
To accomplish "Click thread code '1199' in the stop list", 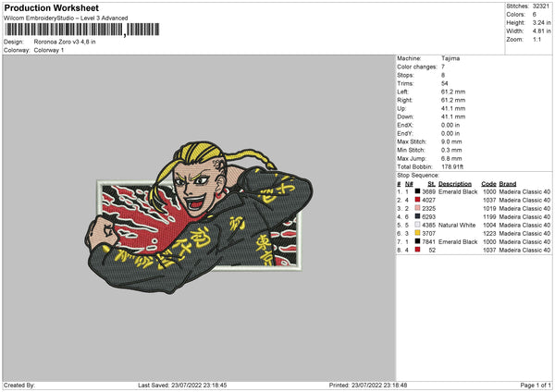I will coord(489,216).
